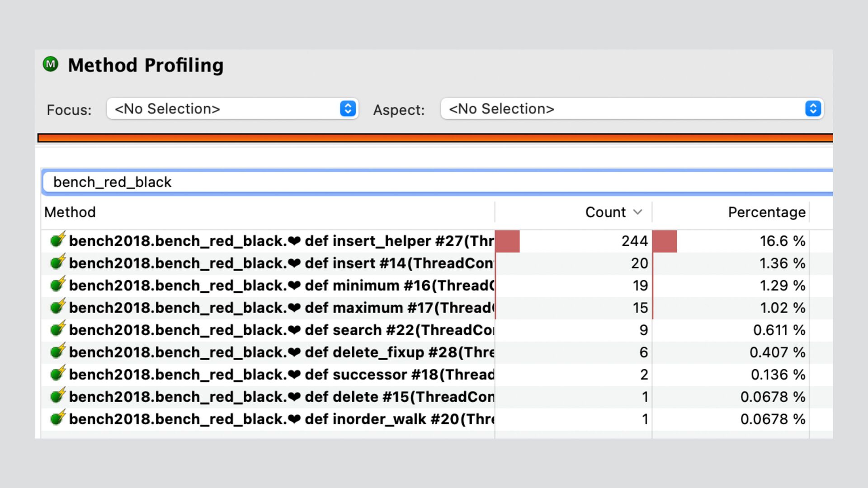Image resolution: width=868 pixels, height=488 pixels.
Task: Click the orange time range bar
Action: tap(434, 138)
